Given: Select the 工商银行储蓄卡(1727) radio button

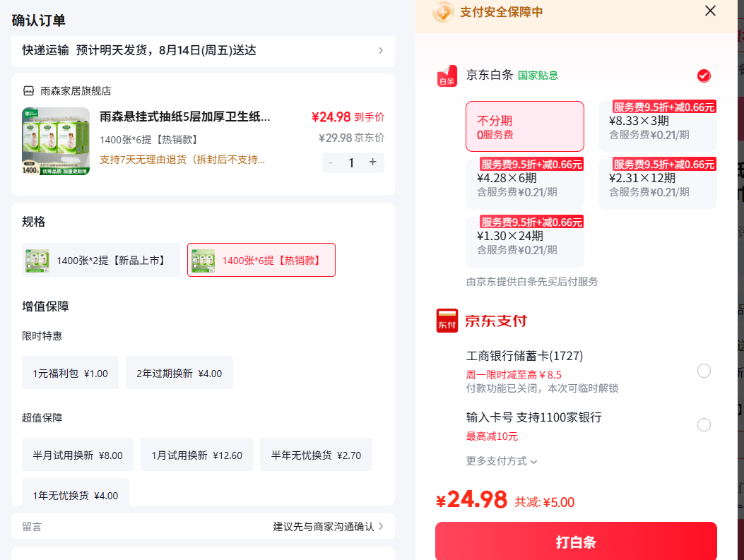Looking at the screenshot, I should click(704, 371).
